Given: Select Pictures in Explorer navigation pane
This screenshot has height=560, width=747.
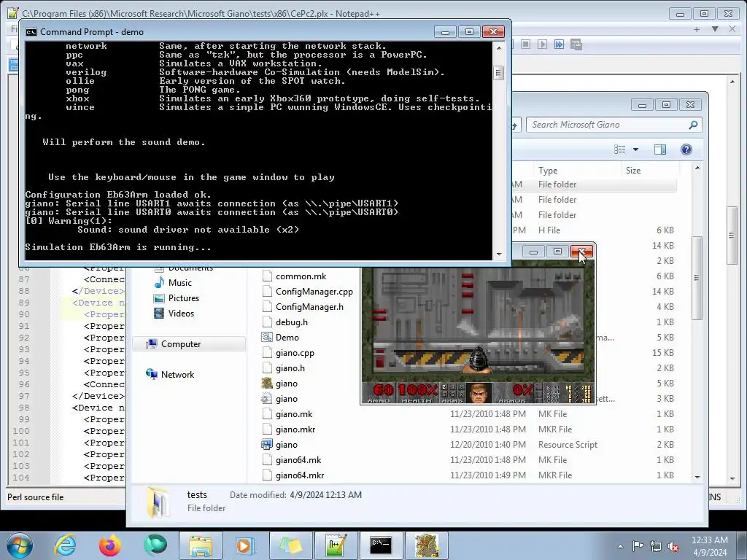Looking at the screenshot, I should [183, 298].
